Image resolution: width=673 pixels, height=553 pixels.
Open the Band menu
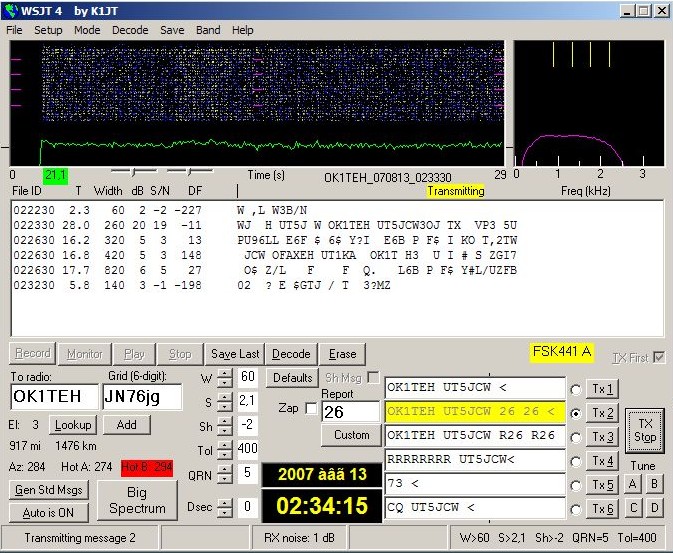[208, 30]
